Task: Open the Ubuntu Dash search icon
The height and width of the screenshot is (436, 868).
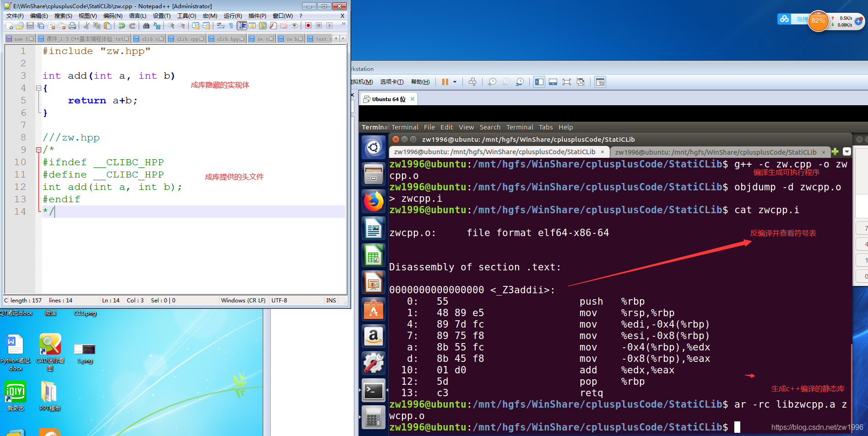Action: click(x=374, y=147)
